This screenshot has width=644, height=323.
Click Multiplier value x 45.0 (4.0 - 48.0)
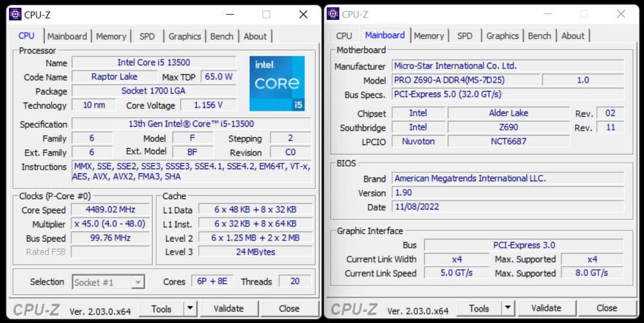point(111,224)
